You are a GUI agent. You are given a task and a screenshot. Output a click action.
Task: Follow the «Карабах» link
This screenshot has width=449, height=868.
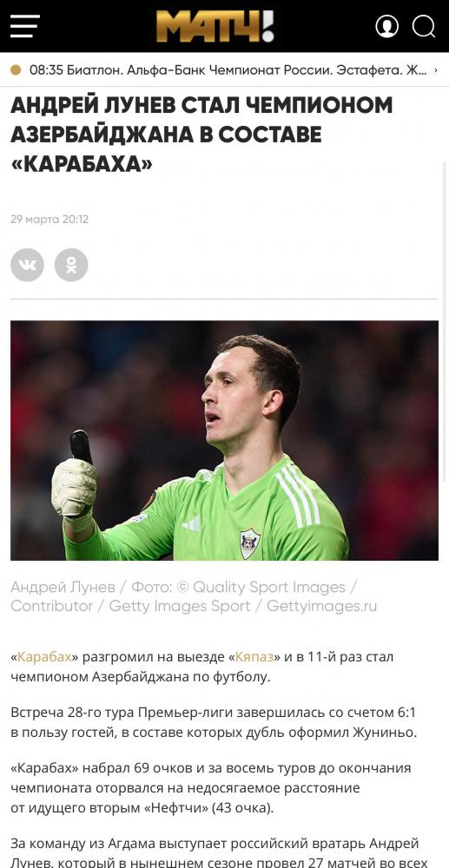point(44,657)
